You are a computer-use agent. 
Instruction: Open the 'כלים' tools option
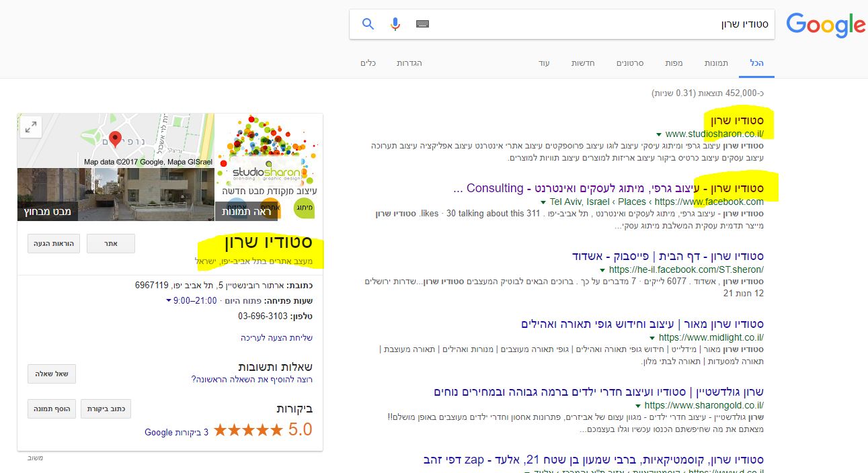(x=368, y=63)
